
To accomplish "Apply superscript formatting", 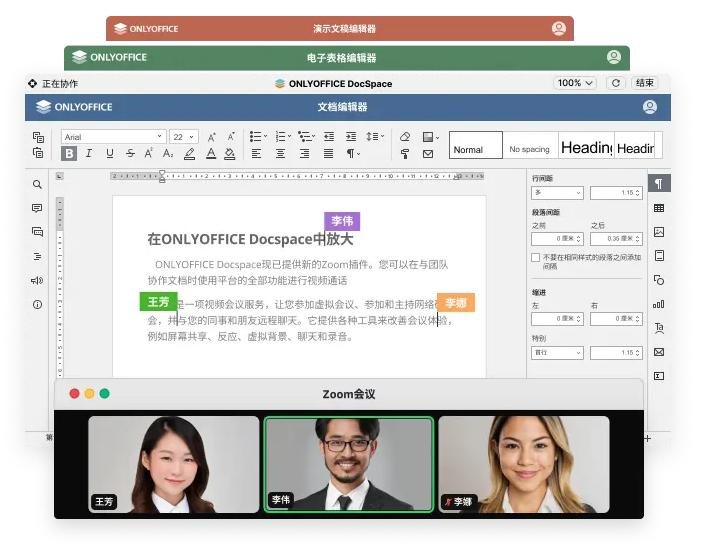I will point(149,154).
